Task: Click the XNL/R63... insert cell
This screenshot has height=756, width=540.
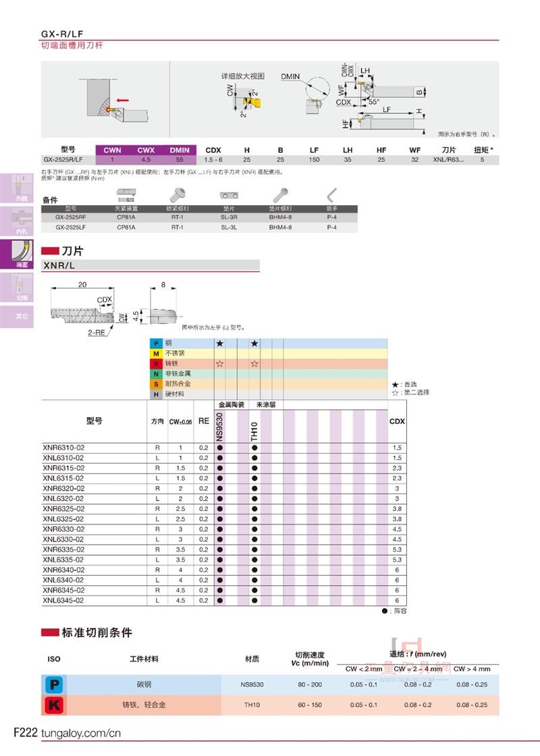Action: coord(448,159)
